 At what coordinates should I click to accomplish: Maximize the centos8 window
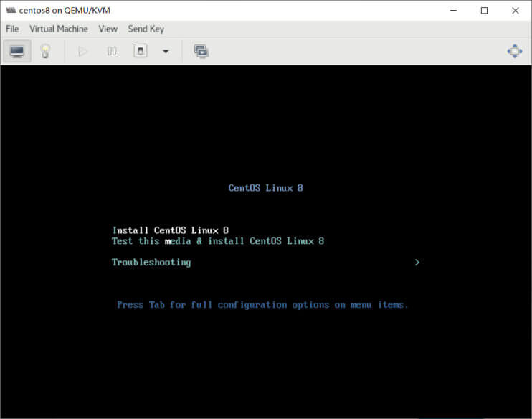[x=485, y=11]
